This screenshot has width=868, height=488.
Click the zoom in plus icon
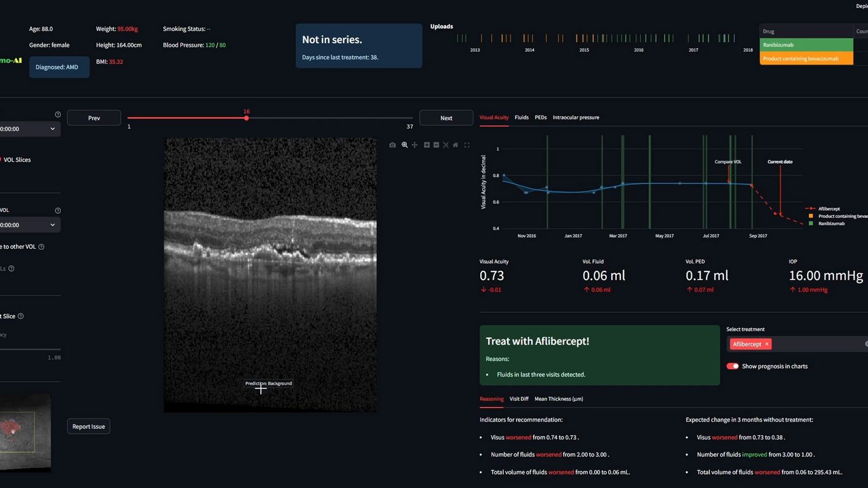click(x=427, y=145)
